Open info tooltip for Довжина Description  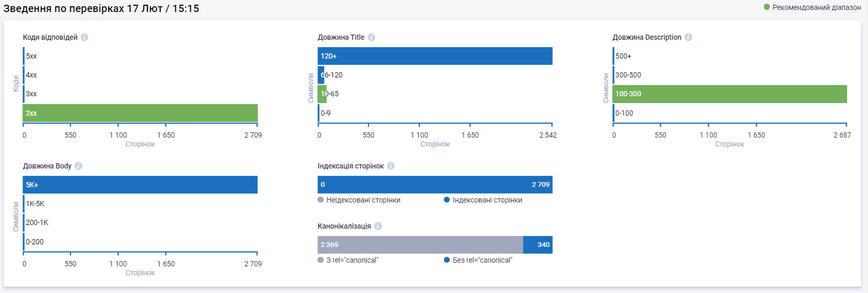click(x=688, y=37)
